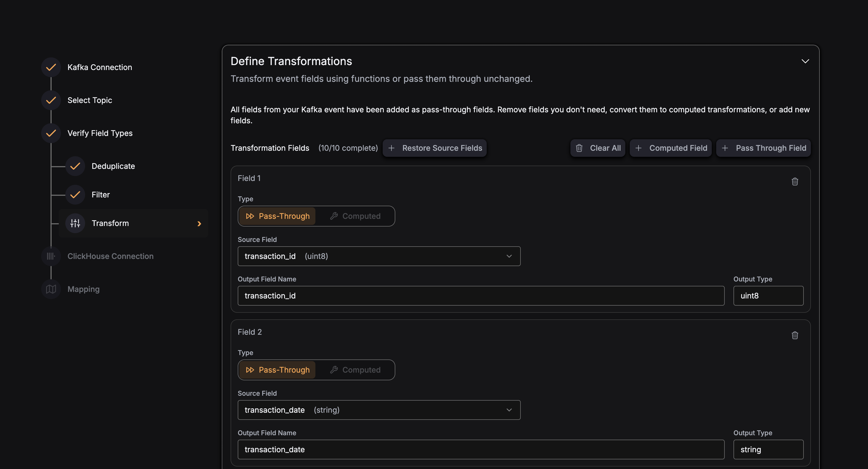
Task: Delete Field 1 using its trash icon
Action: (x=795, y=182)
